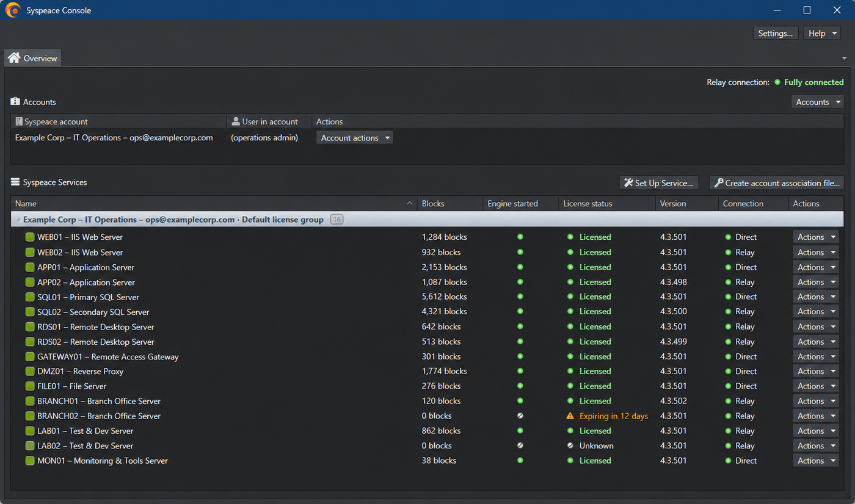The width and height of the screenshot is (855, 504).
Task: Click the Accounts section badge icon
Action: [15, 102]
